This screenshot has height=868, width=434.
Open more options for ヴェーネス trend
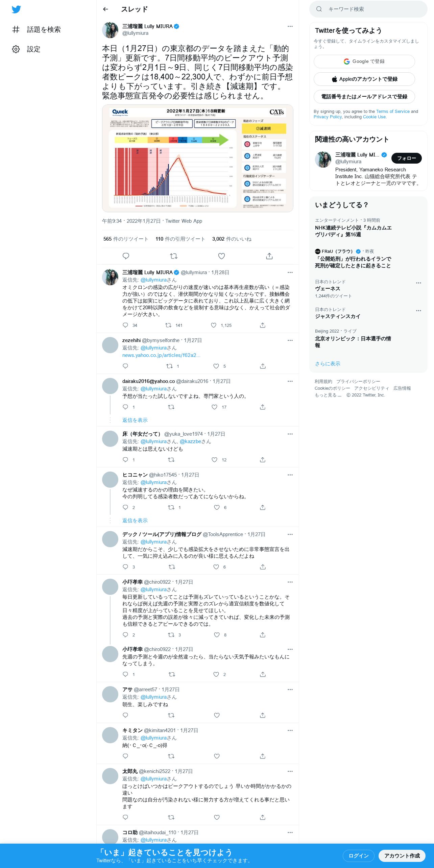[418, 283]
